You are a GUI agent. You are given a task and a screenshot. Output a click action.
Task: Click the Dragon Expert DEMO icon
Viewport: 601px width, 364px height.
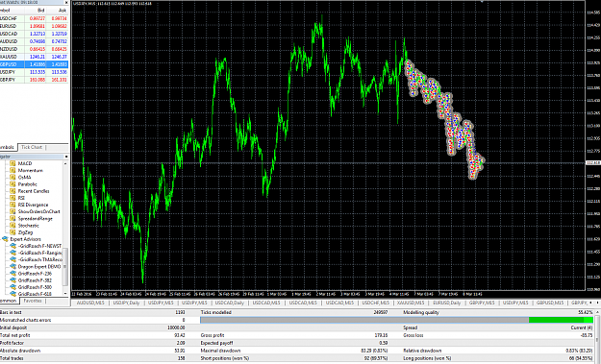(13, 267)
